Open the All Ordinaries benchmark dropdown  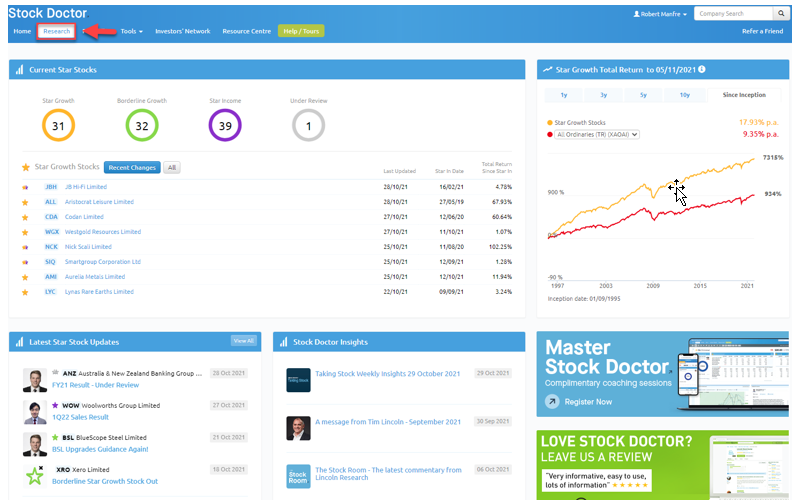(x=597, y=135)
